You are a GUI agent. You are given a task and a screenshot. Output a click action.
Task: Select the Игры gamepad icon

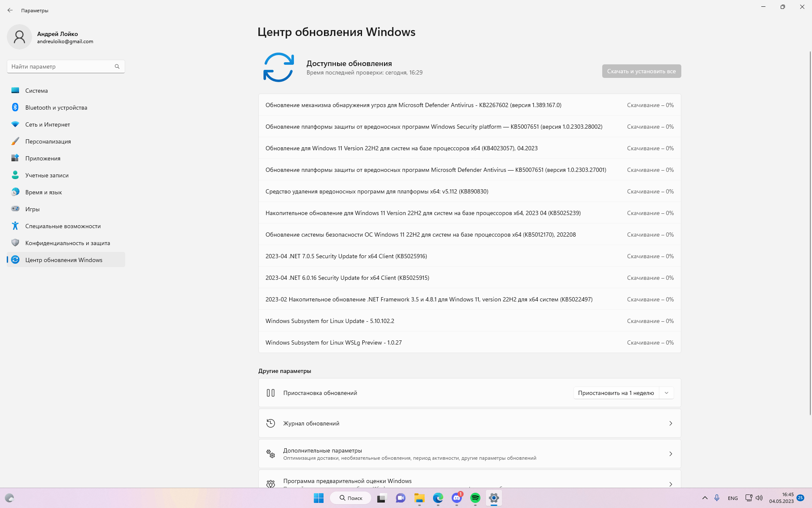(x=15, y=209)
